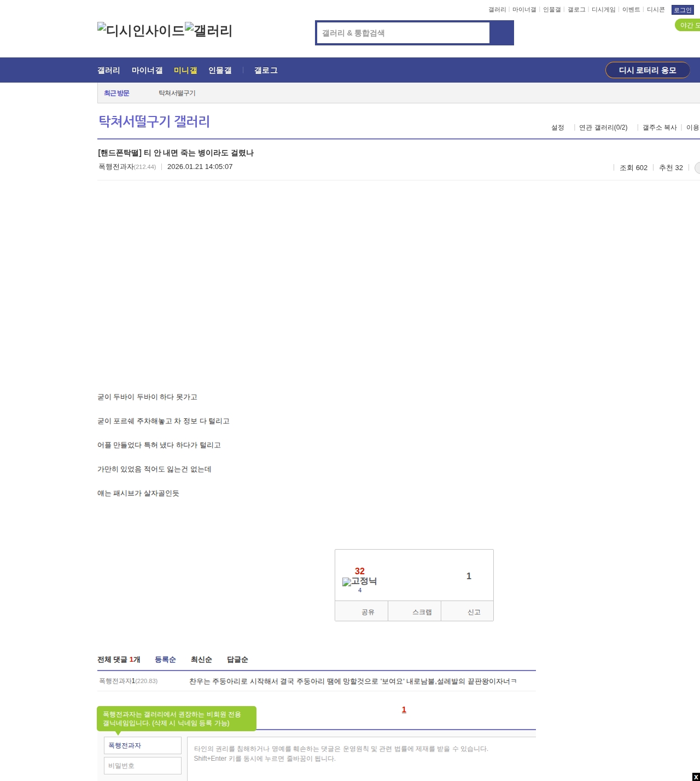Click the line '얘는 패시브가 살자골인듯'
The height and width of the screenshot is (781, 700).
[138, 493]
